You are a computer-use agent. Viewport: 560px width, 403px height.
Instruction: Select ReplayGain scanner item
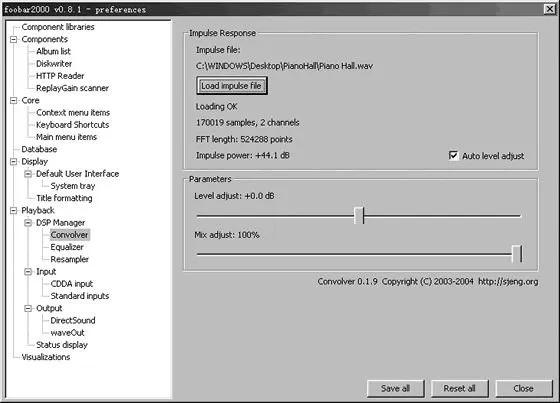(x=72, y=88)
